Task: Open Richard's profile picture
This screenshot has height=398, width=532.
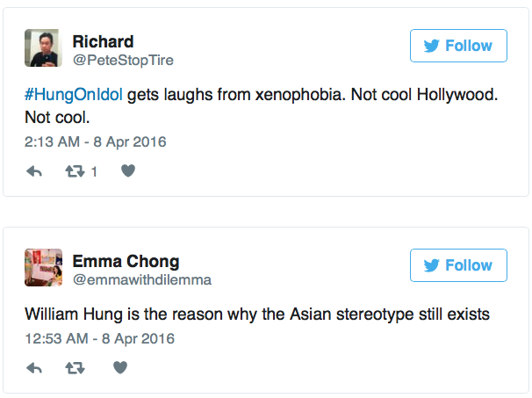Action: point(42,47)
